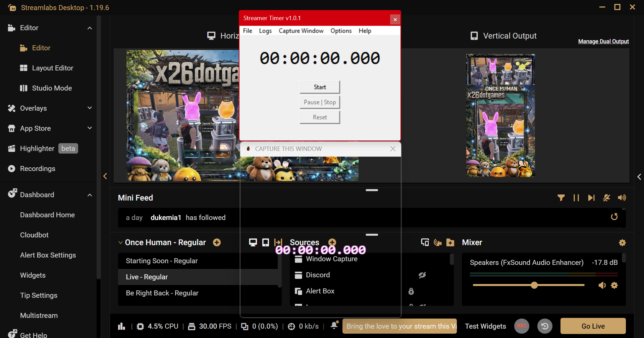Toggle lock on Alert Box source
The width and height of the screenshot is (644, 338).
click(x=411, y=291)
